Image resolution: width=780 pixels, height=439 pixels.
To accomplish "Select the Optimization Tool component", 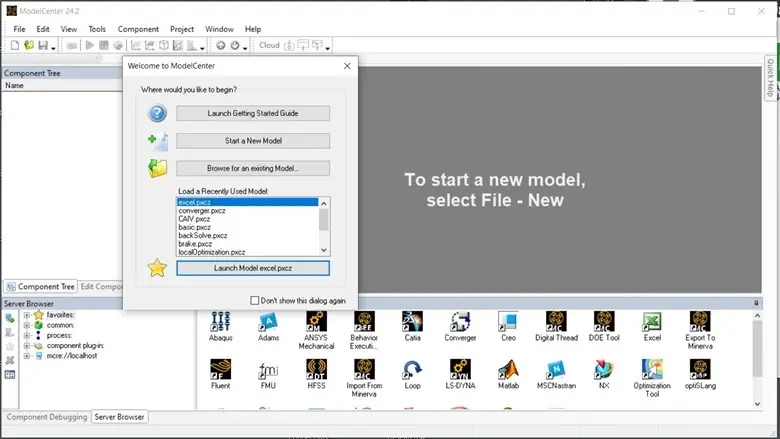I will tap(652, 369).
